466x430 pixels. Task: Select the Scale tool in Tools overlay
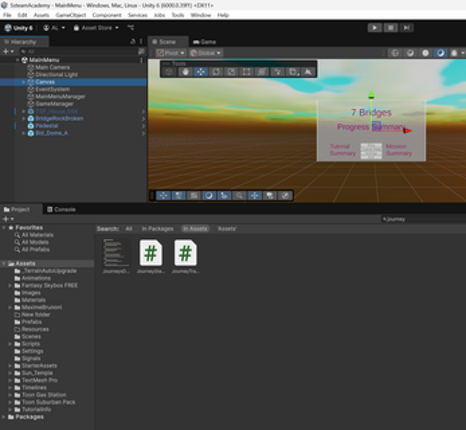(x=231, y=72)
